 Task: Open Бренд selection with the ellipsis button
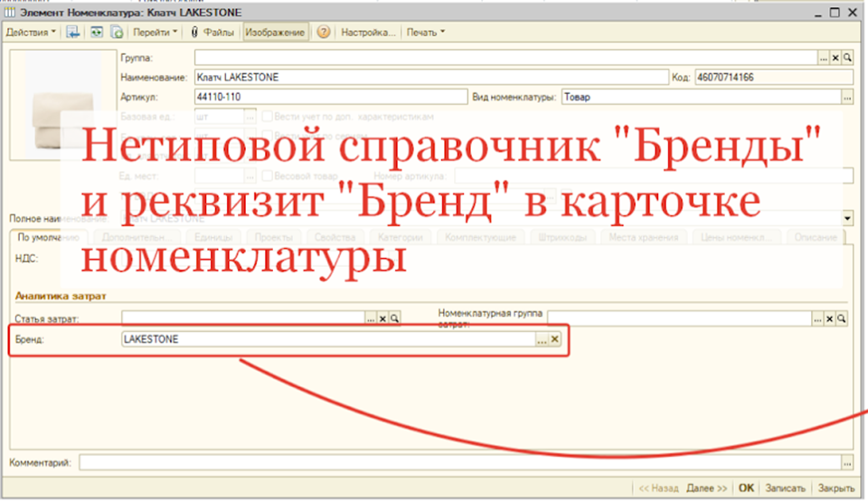click(x=542, y=338)
